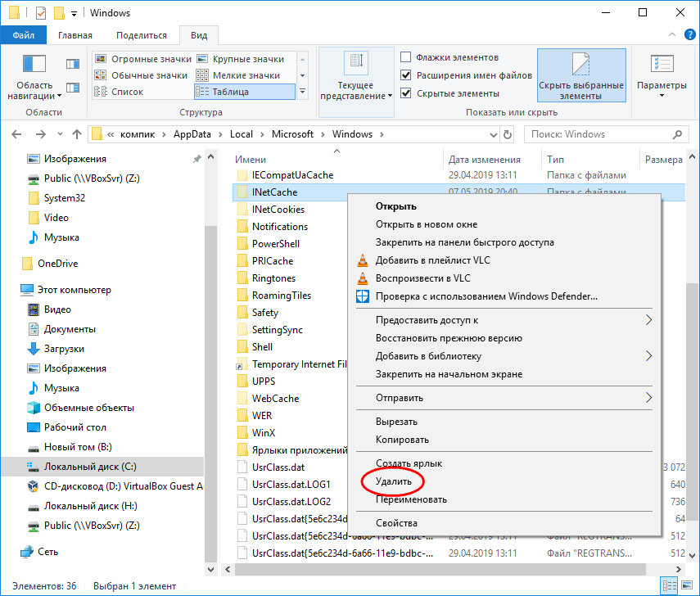
Task: Click AppData in the address path
Action: click(192, 134)
